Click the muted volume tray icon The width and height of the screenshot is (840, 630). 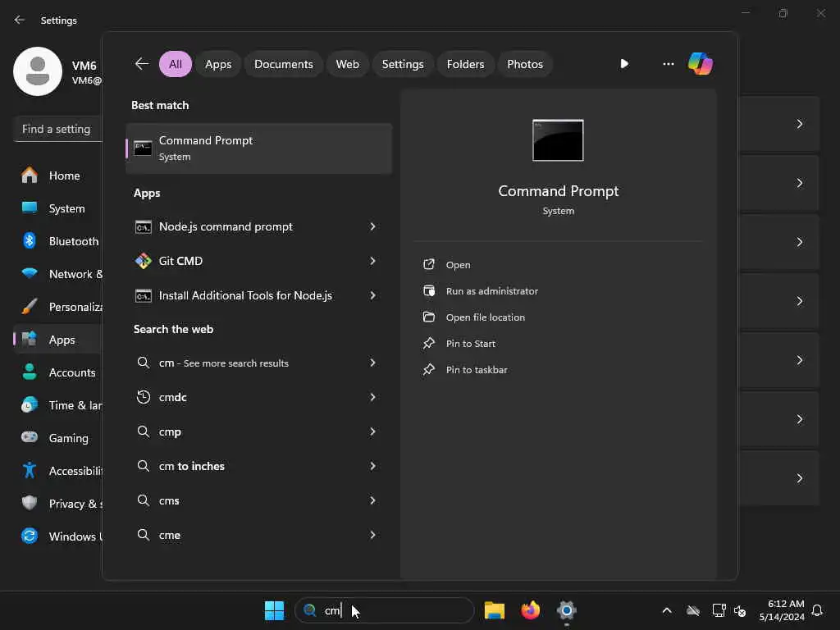pos(740,610)
